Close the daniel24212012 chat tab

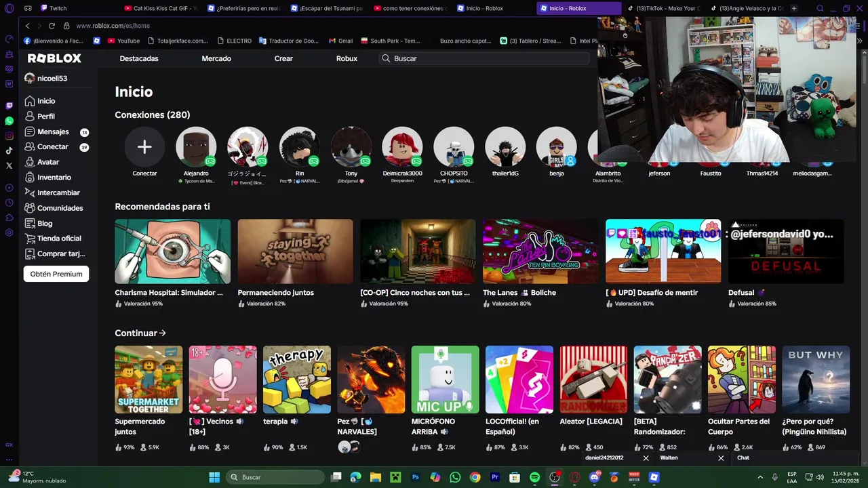[646, 458]
